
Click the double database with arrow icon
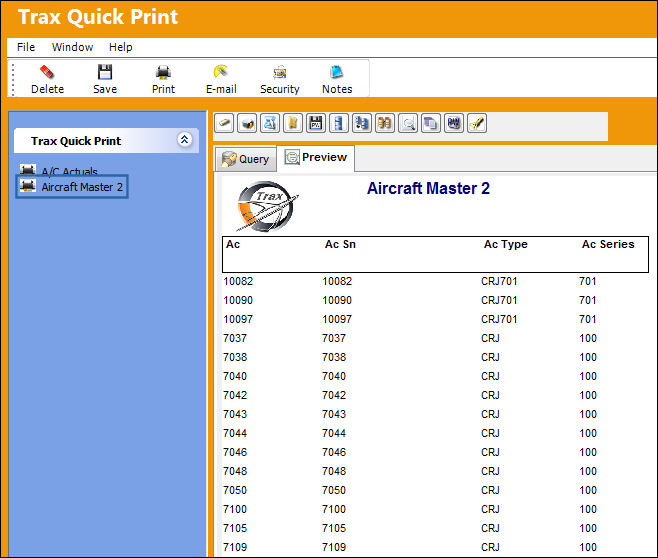(x=362, y=123)
